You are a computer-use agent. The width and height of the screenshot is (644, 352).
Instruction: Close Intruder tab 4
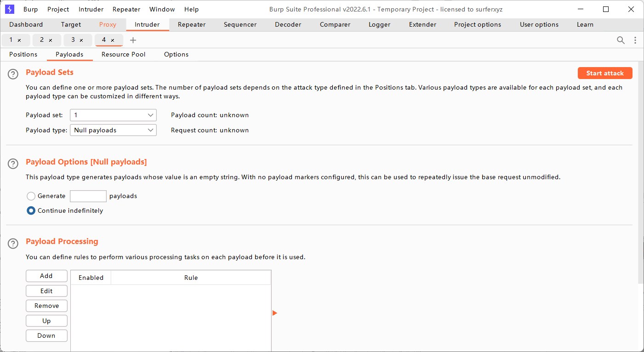[x=113, y=40]
